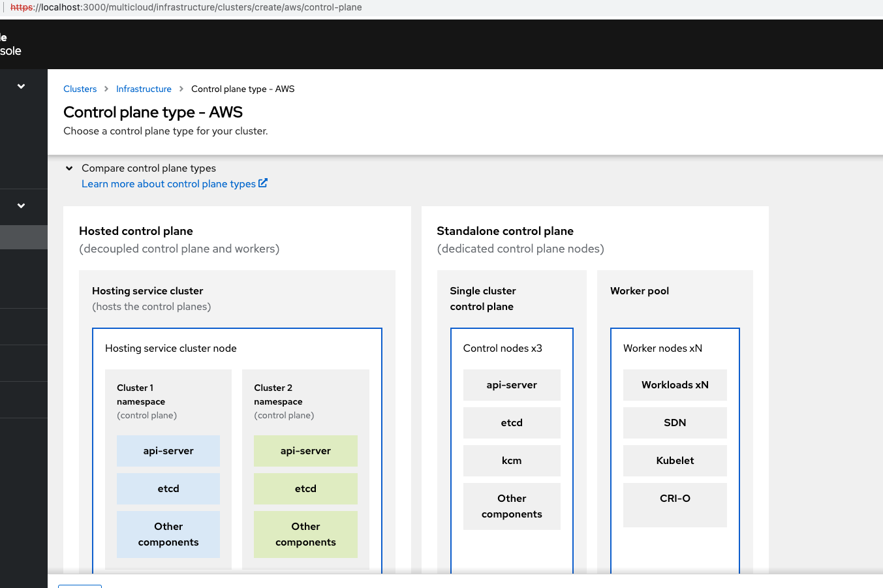
Task: Click the green api-server box in Cluster 2
Action: pos(305,451)
